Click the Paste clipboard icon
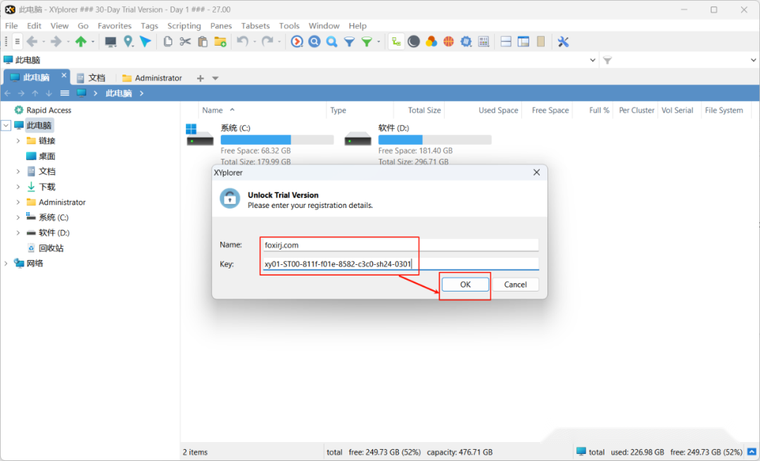Screen dimensions: 760x461 click(x=203, y=42)
